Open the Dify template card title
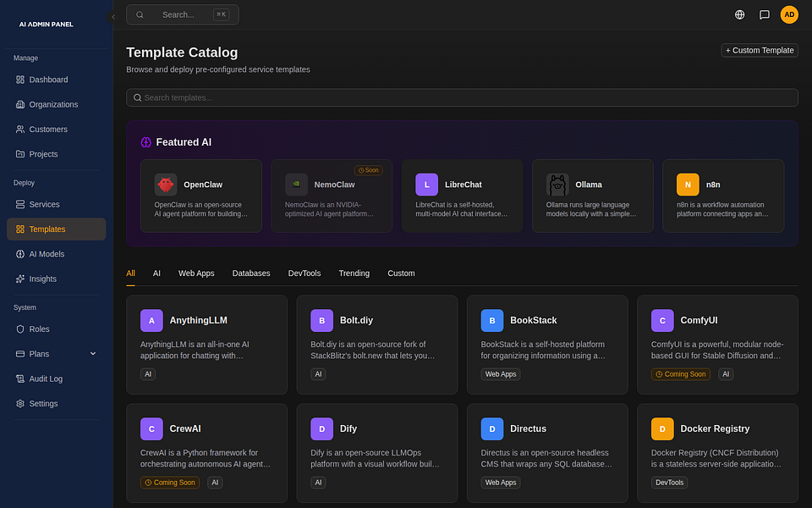812x508 pixels. tap(348, 429)
